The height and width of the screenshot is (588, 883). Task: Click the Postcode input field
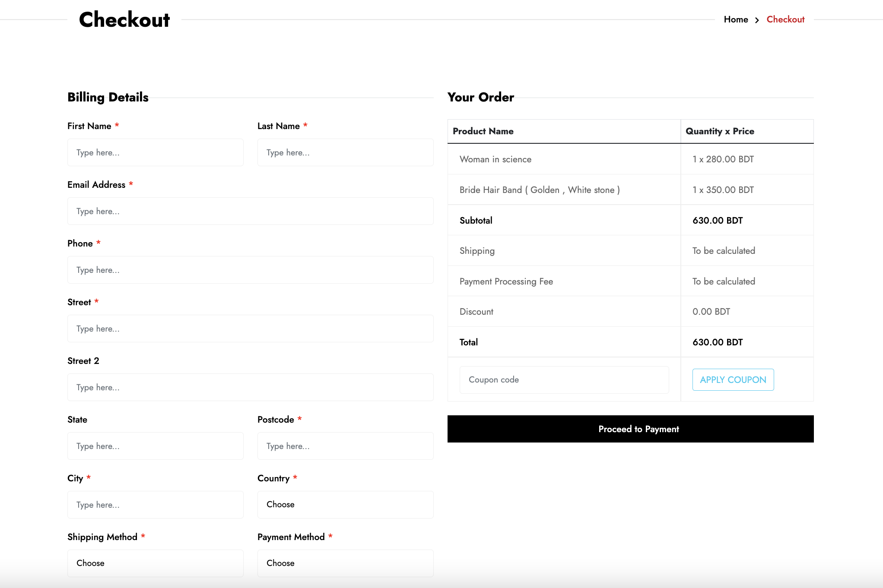(346, 446)
